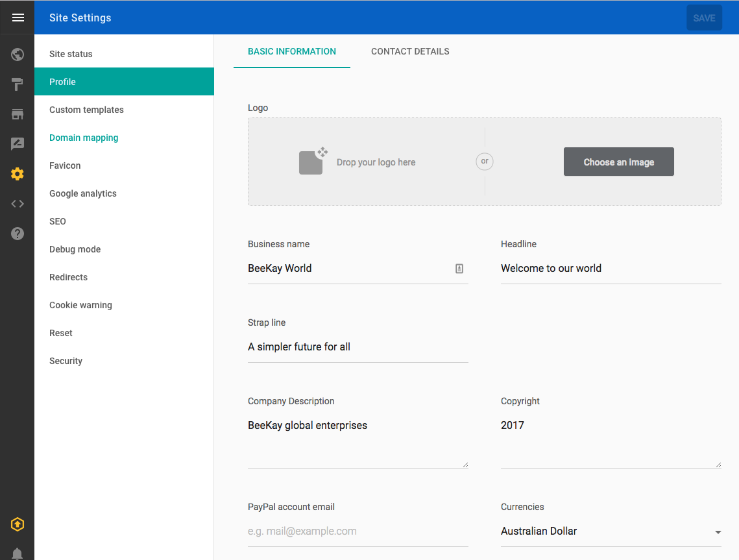Switch to Basic Information tab
This screenshot has width=739, height=560.
[292, 51]
